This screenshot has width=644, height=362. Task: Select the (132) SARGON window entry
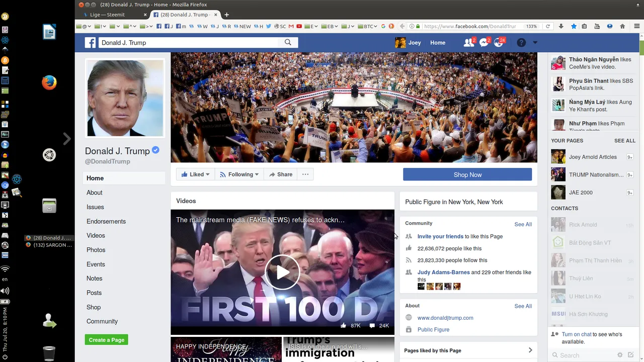(49, 245)
